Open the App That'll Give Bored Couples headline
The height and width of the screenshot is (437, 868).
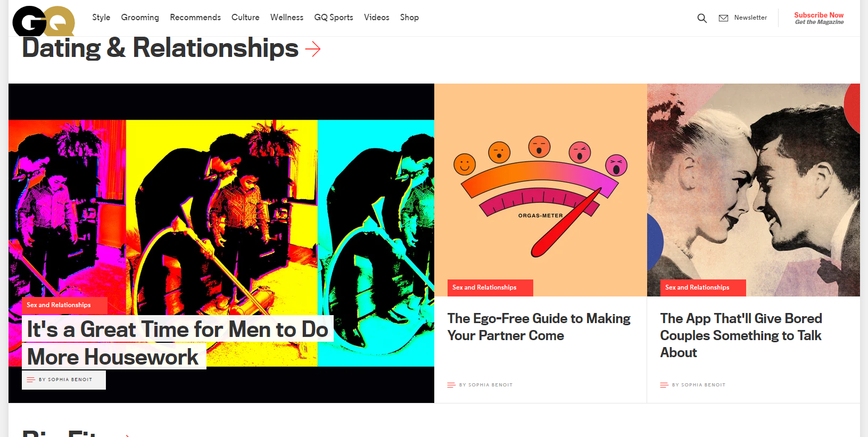(x=741, y=335)
